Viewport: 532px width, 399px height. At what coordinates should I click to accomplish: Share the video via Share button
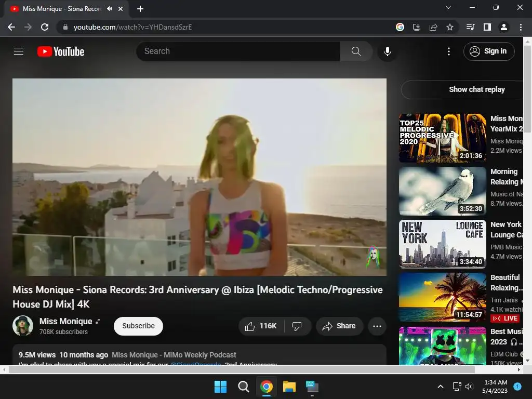339,326
